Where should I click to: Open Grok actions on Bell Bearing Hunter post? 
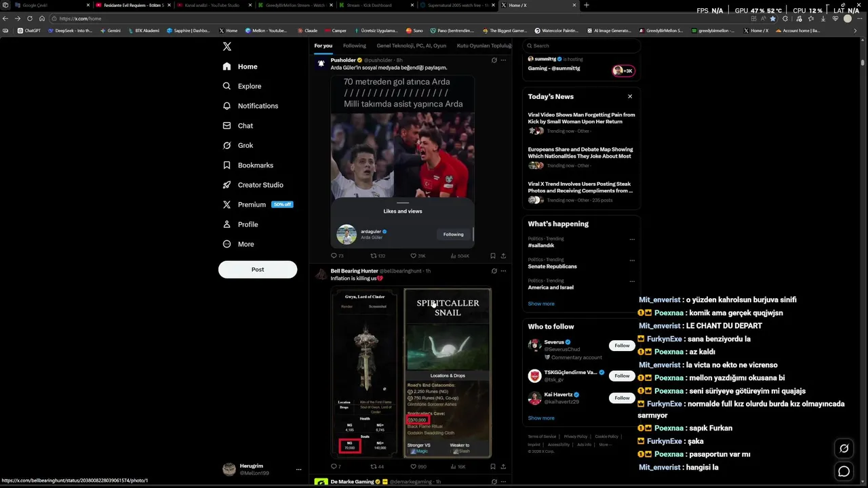click(x=494, y=271)
